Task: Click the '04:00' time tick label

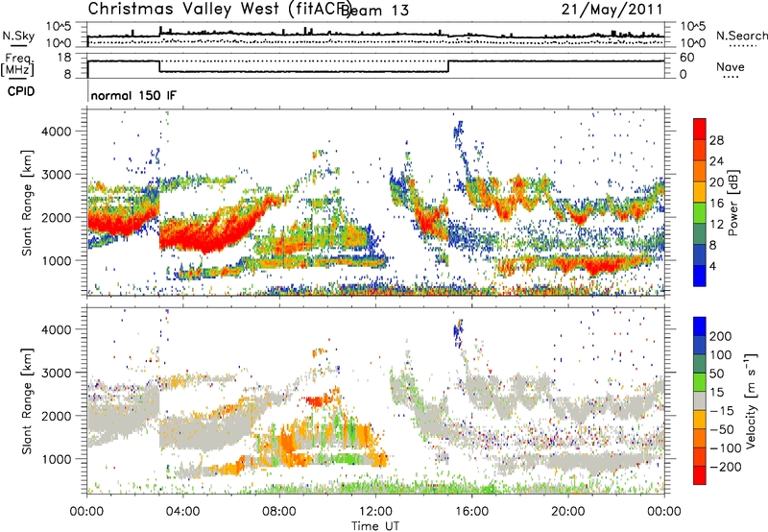Action: 182,512
